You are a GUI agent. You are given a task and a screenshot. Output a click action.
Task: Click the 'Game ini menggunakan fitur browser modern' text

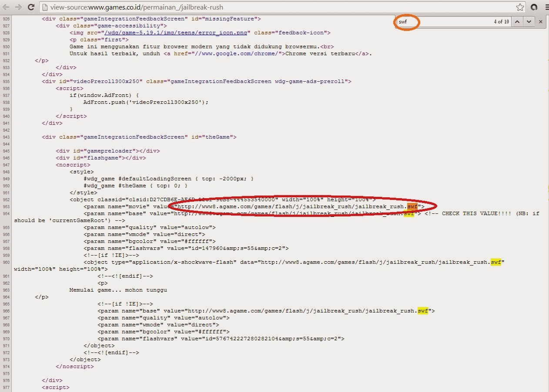141,47
